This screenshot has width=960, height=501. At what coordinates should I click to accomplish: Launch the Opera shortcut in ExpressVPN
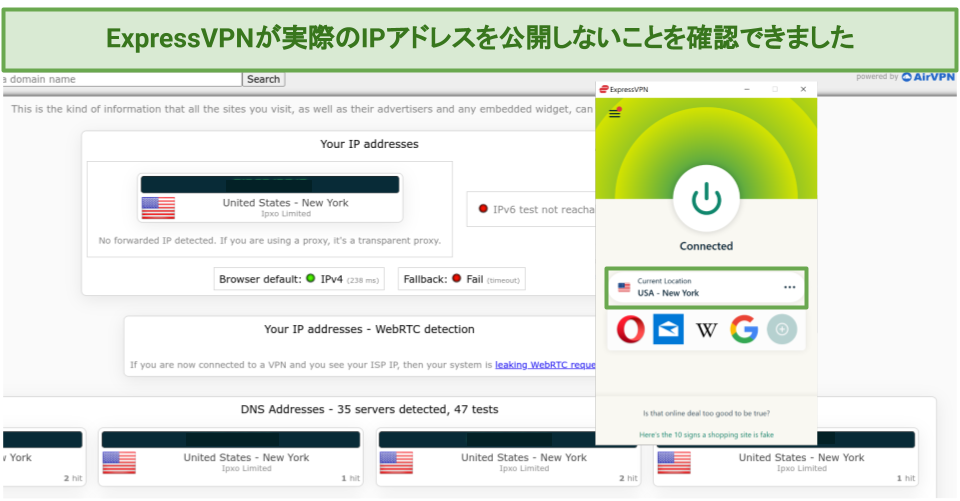point(631,329)
